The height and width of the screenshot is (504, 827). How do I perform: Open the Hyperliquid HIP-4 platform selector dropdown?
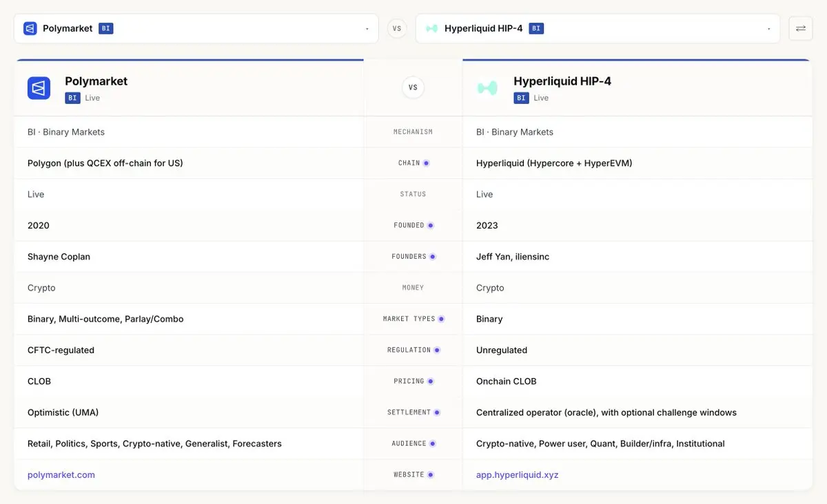598,28
